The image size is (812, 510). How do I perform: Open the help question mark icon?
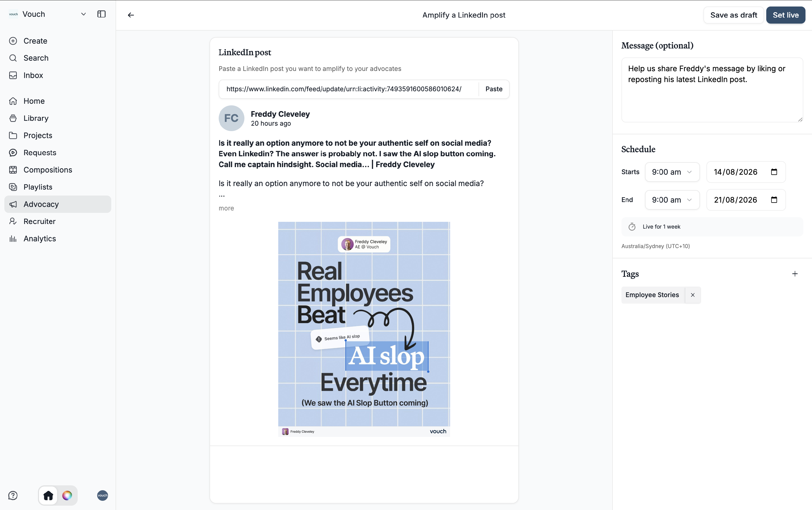(x=13, y=495)
